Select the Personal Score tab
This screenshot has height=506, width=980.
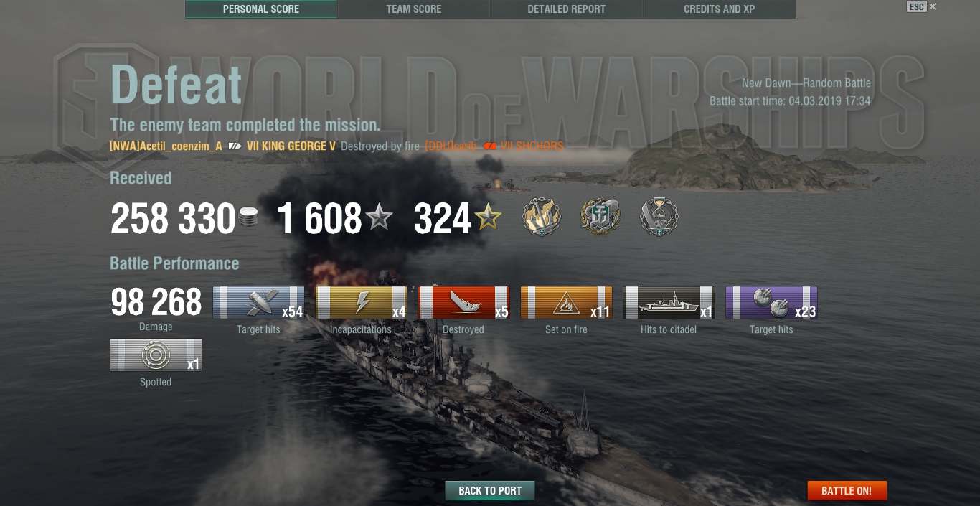pos(261,9)
